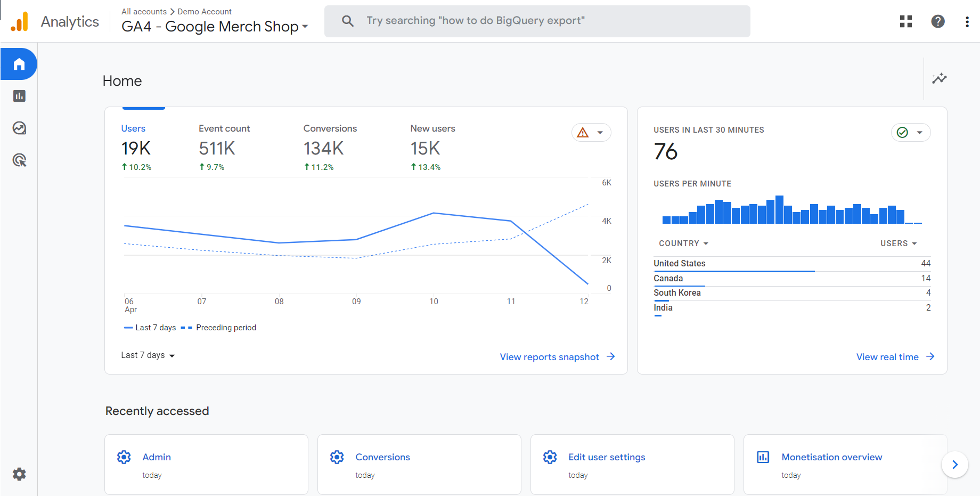
Task: Open the three-dot more options menu
Action: [x=967, y=21]
